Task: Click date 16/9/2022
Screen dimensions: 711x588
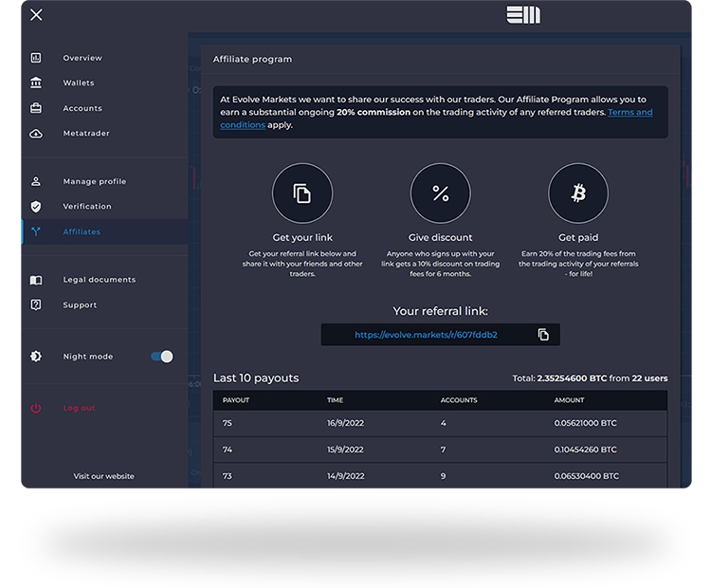Action: (345, 423)
